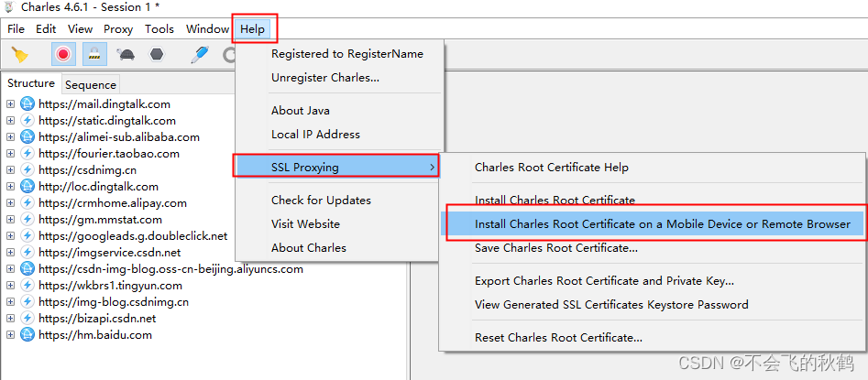
Task: Open Charles Root Certificate Help
Action: [x=552, y=167]
